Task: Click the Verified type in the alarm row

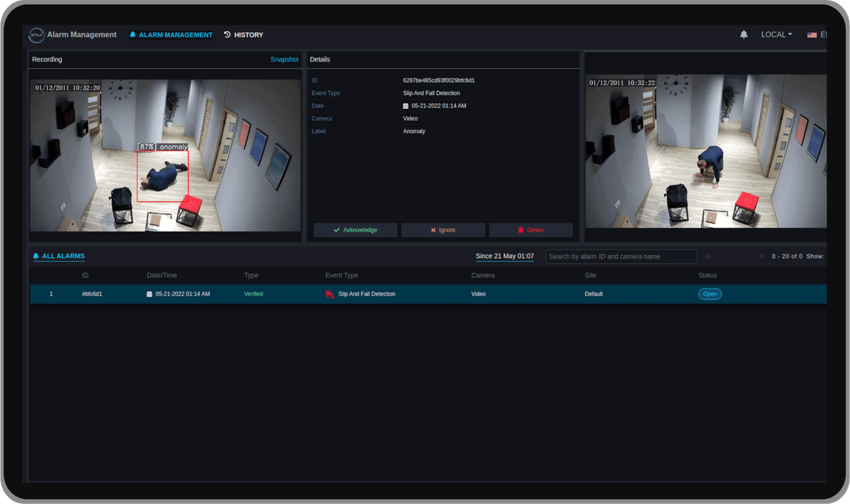Action: point(253,294)
